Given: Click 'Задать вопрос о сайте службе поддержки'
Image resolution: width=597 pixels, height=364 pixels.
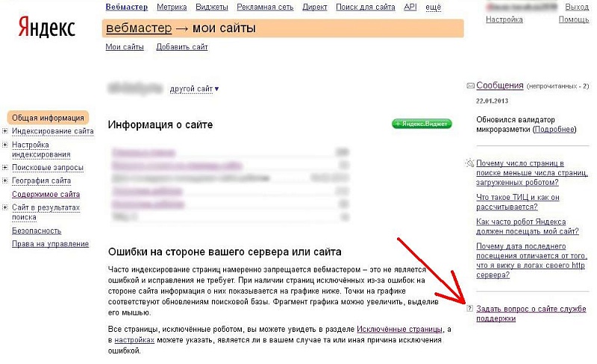Looking at the screenshot, I should pyautogui.click(x=531, y=314).
